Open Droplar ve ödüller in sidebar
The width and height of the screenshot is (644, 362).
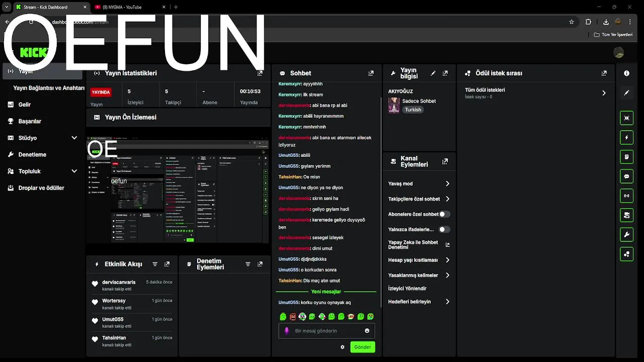click(41, 188)
